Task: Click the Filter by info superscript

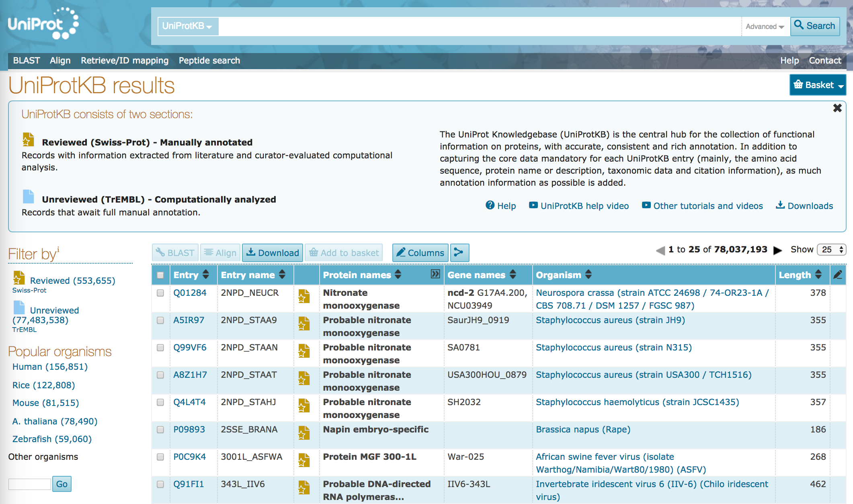Action: (58, 249)
